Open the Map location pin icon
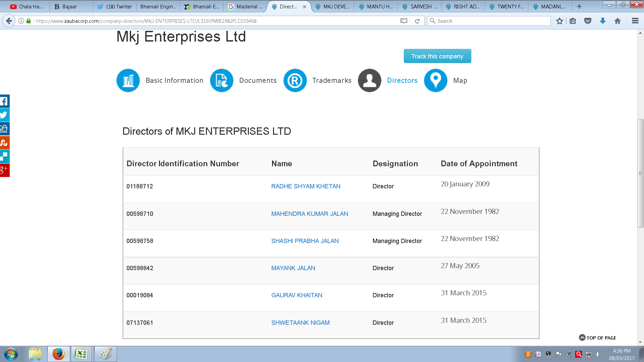This screenshot has width=644, height=362. tap(435, 80)
